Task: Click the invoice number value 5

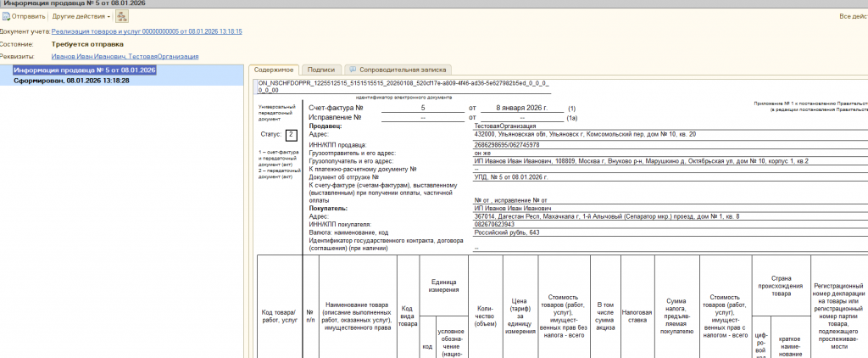Action: click(x=423, y=108)
